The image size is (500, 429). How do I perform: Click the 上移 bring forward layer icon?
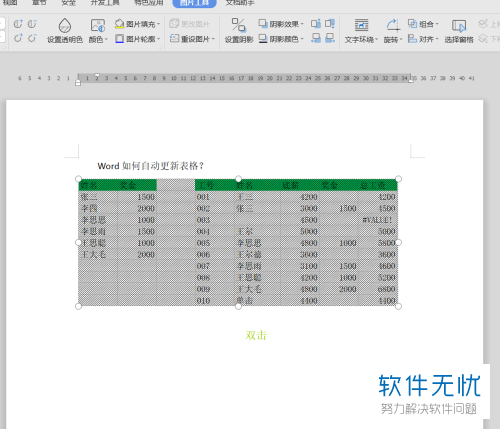483,24
